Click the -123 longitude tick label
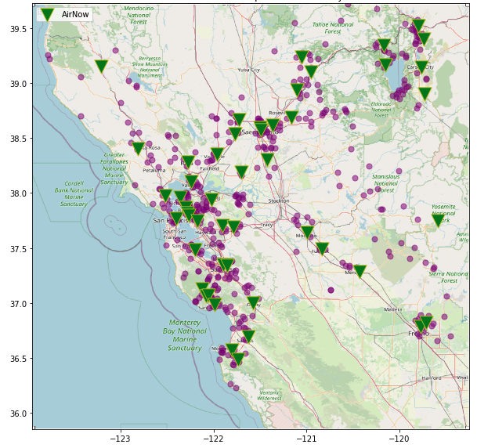Image resolution: width=477 pixels, height=448 pixels. pos(121,439)
